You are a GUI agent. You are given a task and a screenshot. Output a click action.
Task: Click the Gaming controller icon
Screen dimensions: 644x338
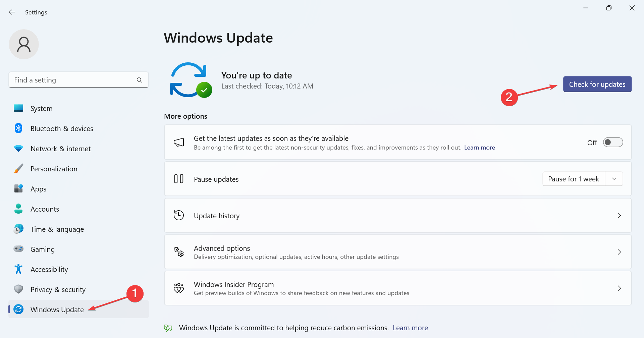pos(18,249)
